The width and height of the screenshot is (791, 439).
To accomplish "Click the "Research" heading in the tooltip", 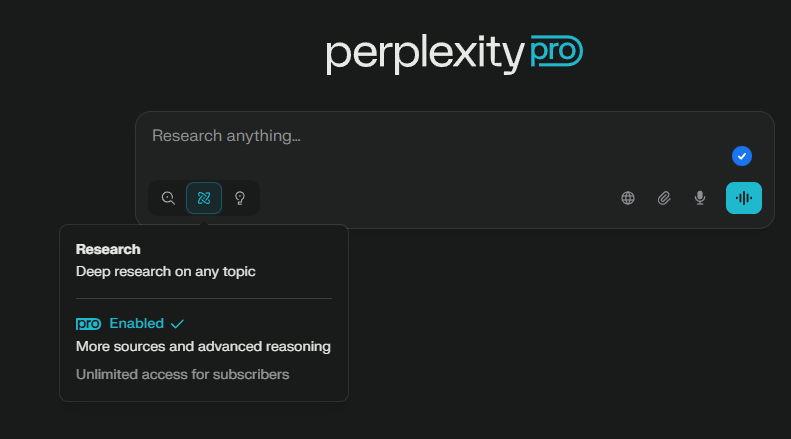I will [x=108, y=249].
